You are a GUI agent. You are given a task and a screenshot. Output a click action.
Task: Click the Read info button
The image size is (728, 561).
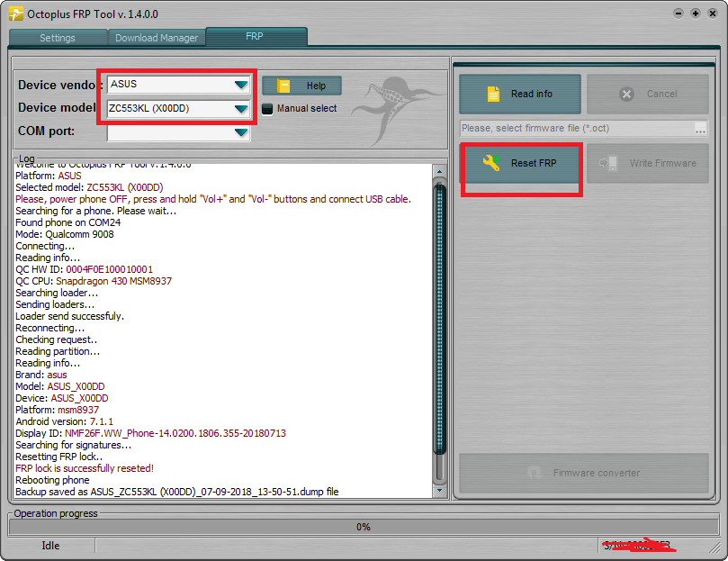click(520, 94)
